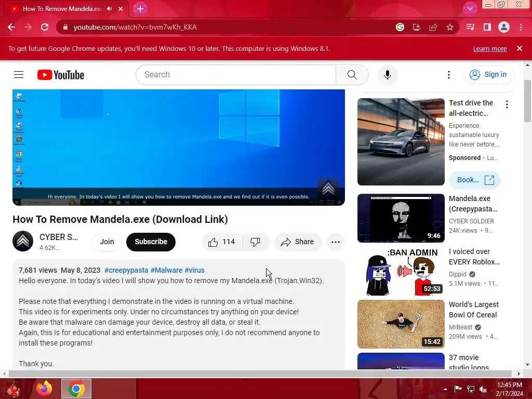
Task: Open the network tray icon
Action: coord(471,389)
